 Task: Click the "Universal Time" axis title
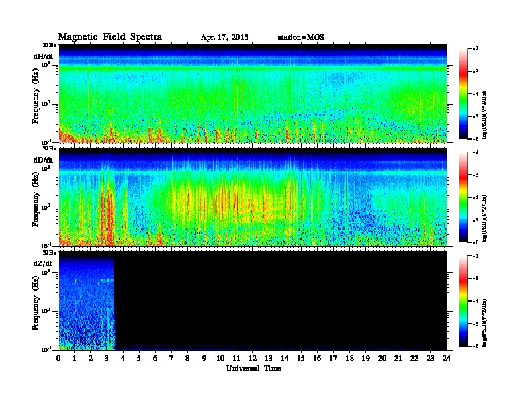coord(253,368)
